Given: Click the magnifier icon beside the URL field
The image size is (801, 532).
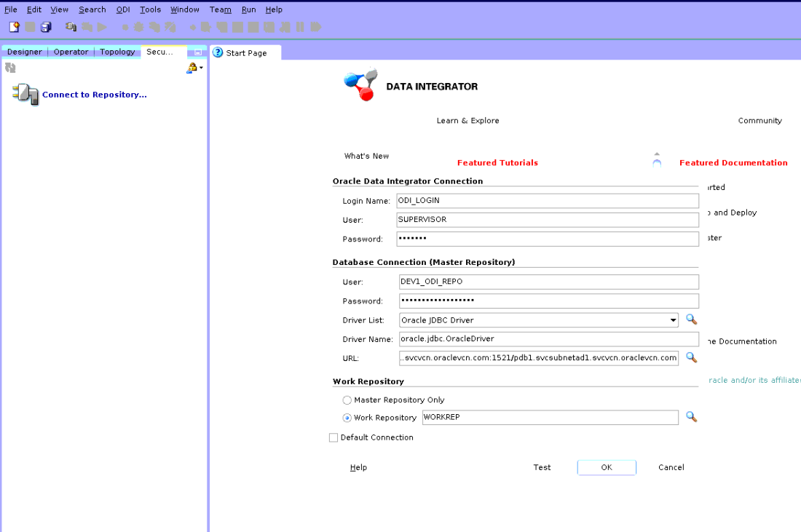Looking at the screenshot, I should click(x=691, y=357).
